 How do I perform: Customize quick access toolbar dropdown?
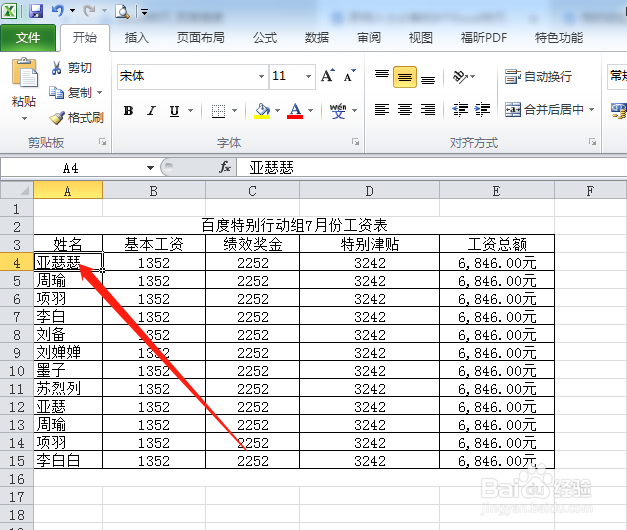pyautogui.click(x=144, y=12)
